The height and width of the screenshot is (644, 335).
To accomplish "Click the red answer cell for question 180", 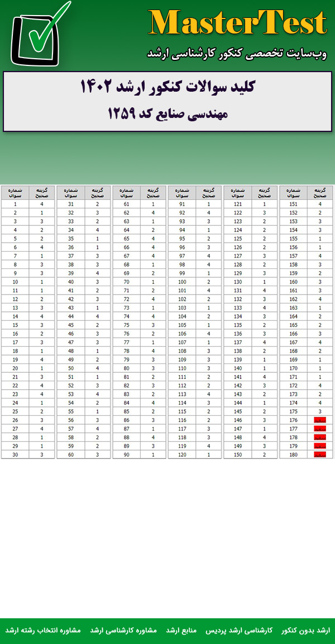I will (320, 454).
